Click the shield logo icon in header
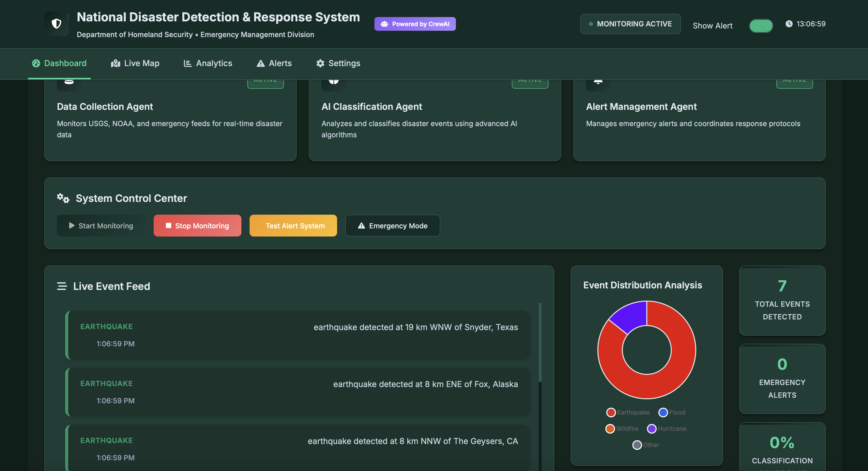Screen dimensions: 868x471 56,24
